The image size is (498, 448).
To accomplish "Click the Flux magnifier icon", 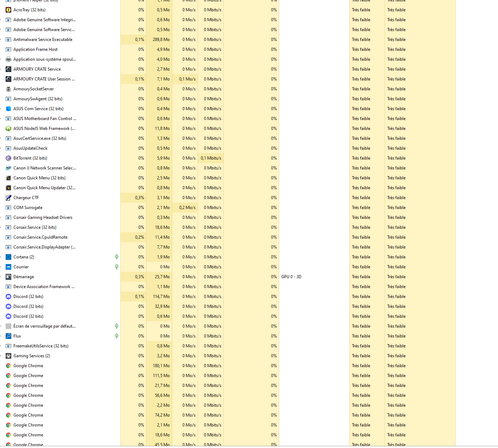I will point(8,336).
